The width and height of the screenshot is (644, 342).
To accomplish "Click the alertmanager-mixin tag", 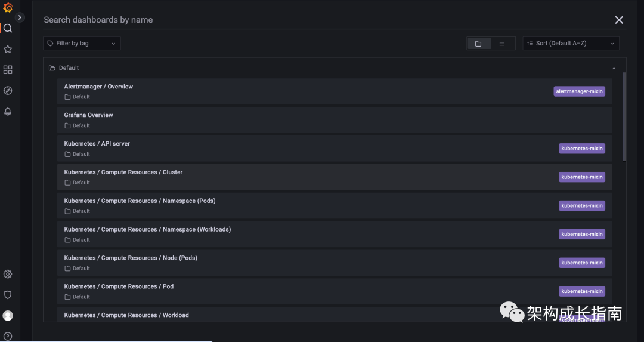I will tap(579, 91).
